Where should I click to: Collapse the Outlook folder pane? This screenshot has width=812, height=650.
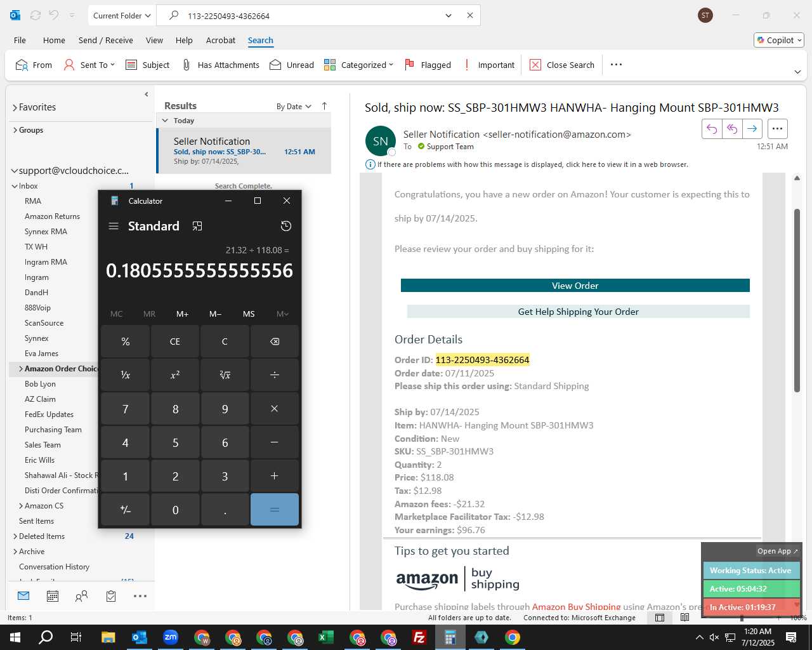[147, 94]
